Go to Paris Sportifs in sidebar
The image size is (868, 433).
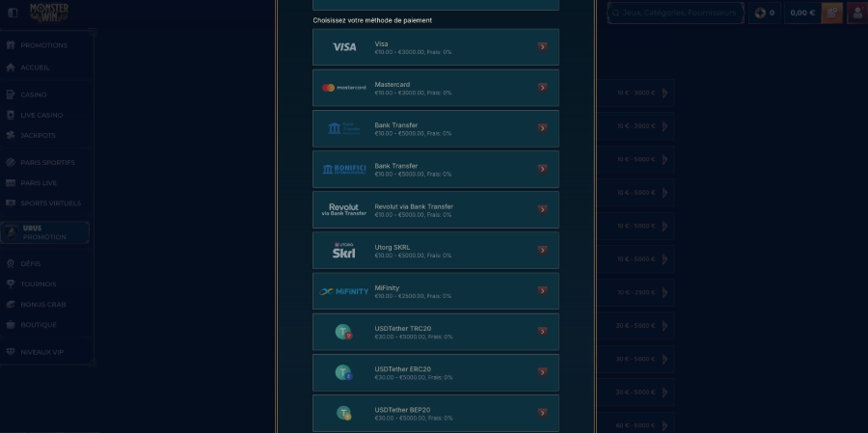tap(47, 162)
